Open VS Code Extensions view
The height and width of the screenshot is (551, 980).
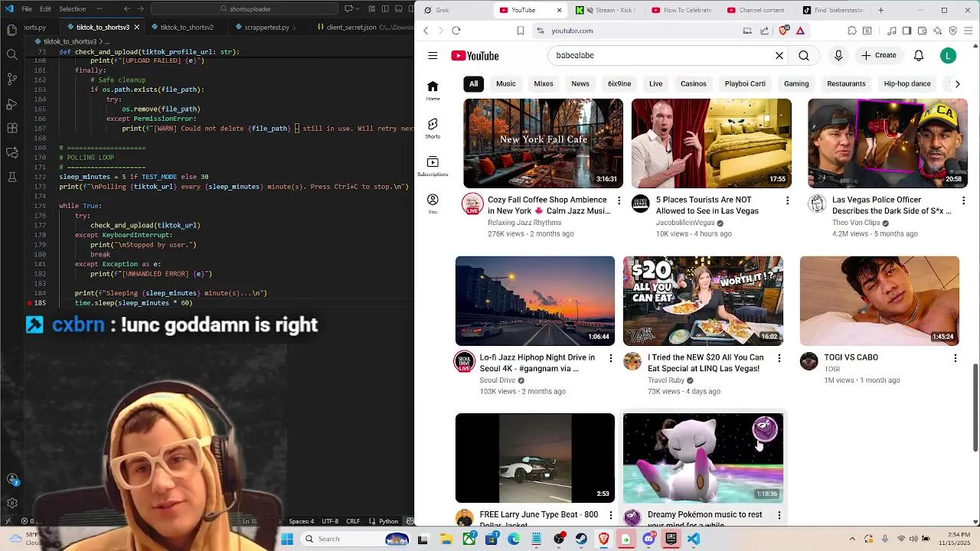pos(11,128)
